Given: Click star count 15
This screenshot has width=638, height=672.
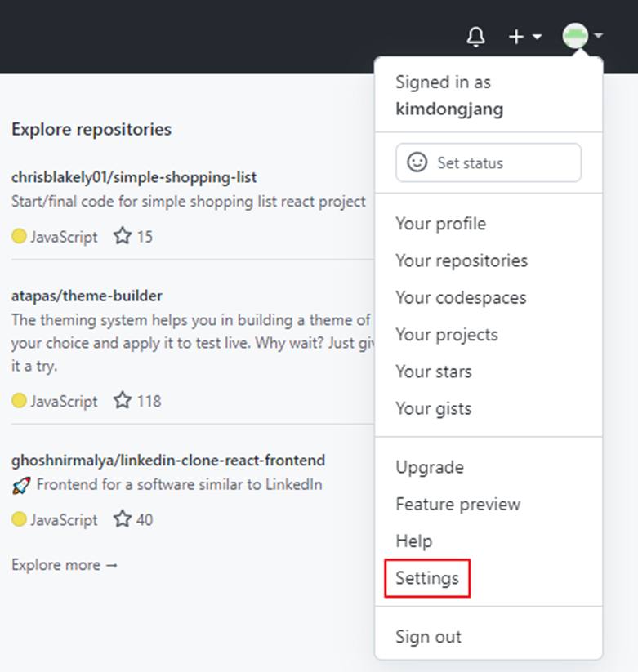Looking at the screenshot, I should tap(145, 237).
